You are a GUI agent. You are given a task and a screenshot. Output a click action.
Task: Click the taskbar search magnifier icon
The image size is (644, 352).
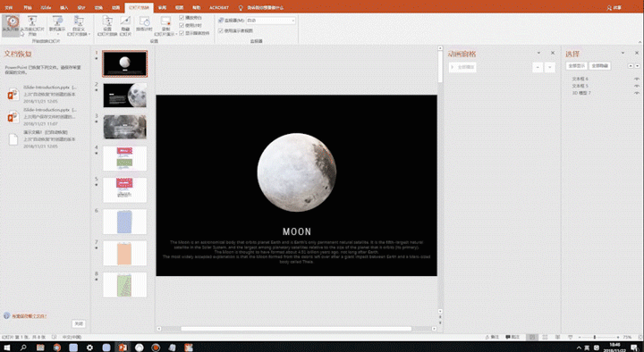click(x=23, y=347)
